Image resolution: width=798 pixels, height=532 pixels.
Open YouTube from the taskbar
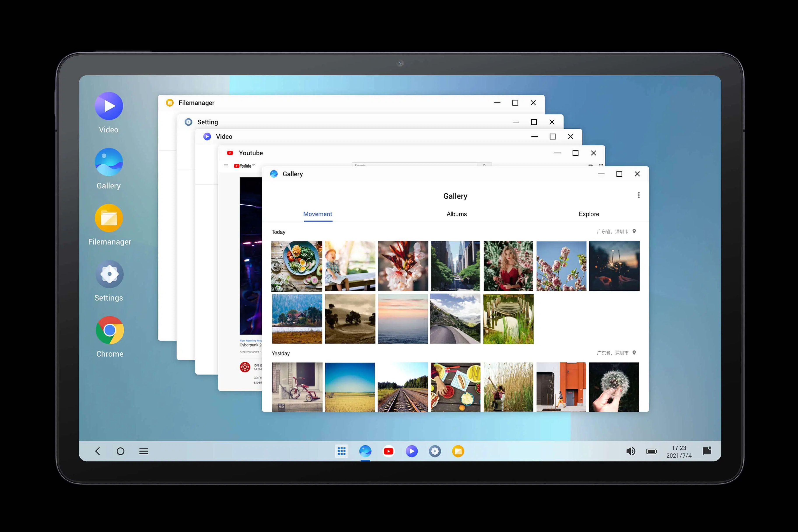tap(388, 451)
